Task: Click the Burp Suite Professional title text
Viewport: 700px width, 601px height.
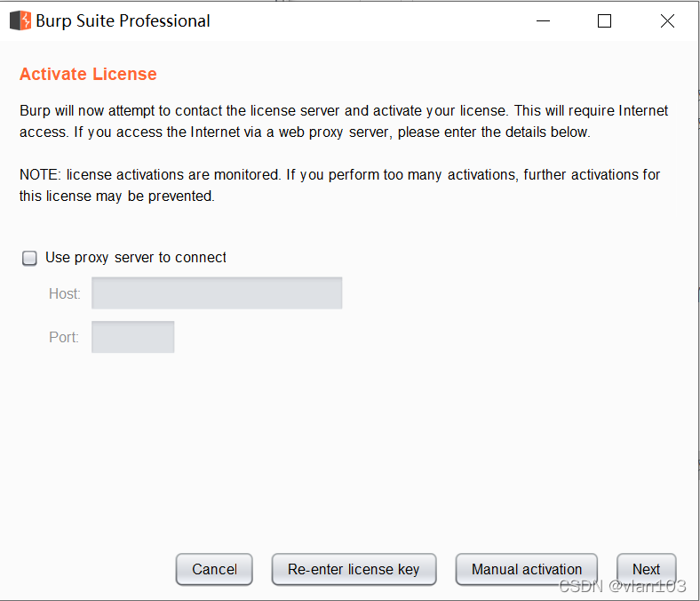Action: pyautogui.click(x=123, y=21)
